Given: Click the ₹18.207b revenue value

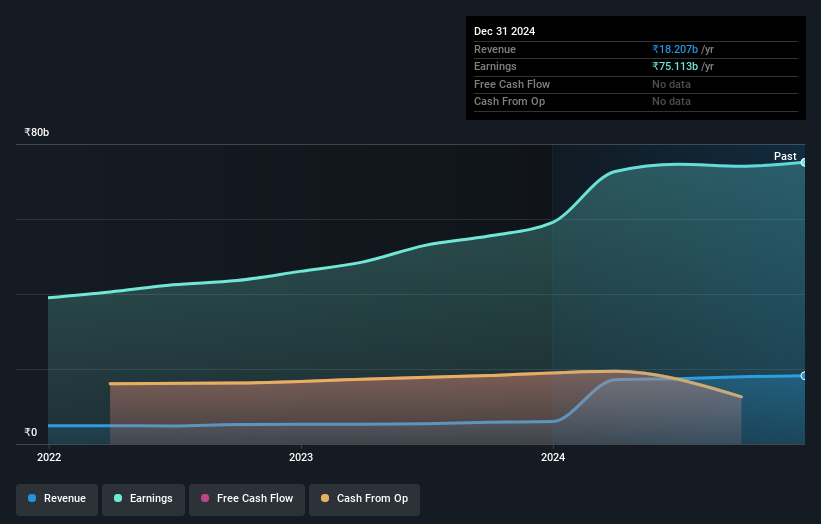Looking at the screenshot, I should pyautogui.click(x=675, y=49).
